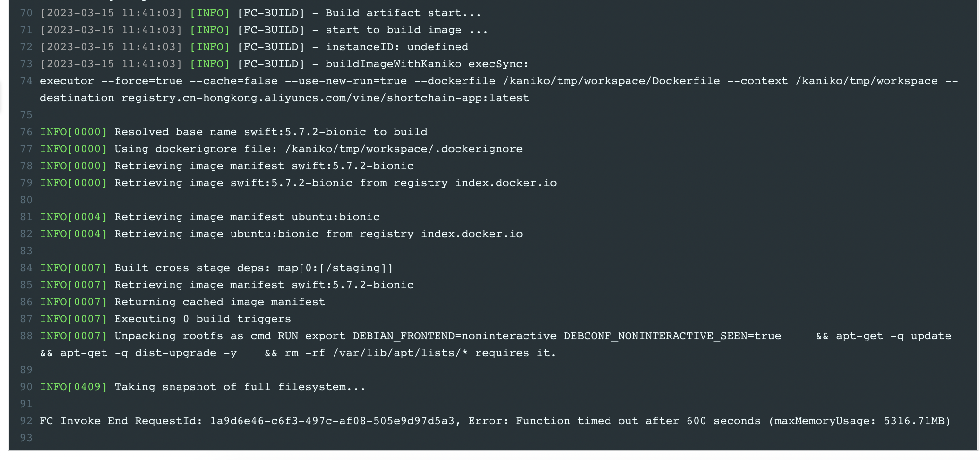Viewport: 980px width, 460px height.
Task: Click line number 70 in the gutter
Action: (x=26, y=13)
